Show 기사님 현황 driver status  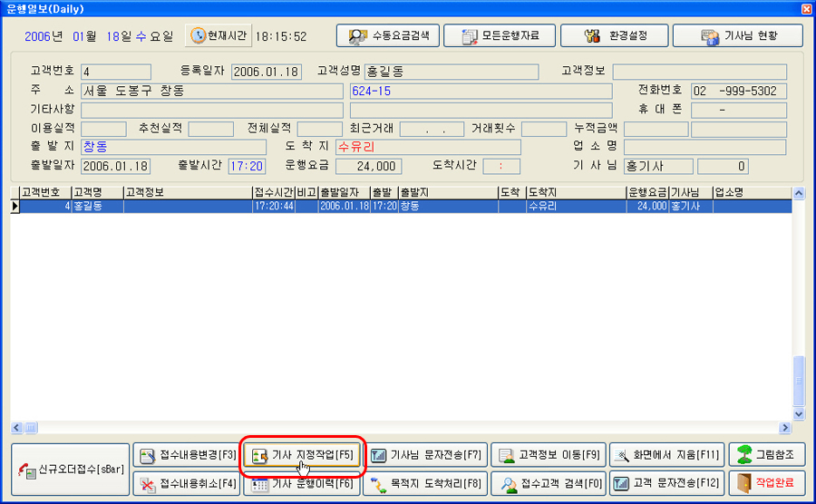(738, 35)
